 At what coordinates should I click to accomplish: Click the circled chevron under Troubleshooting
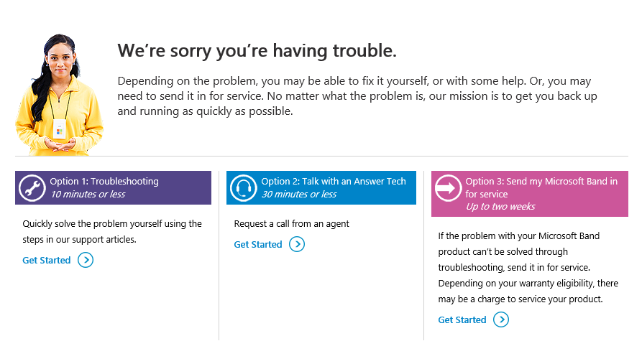click(x=86, y=260)
